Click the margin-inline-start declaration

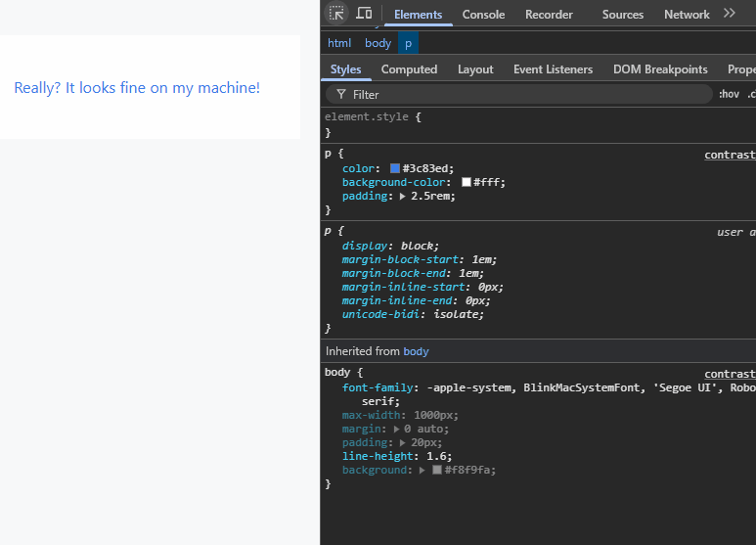422,287
